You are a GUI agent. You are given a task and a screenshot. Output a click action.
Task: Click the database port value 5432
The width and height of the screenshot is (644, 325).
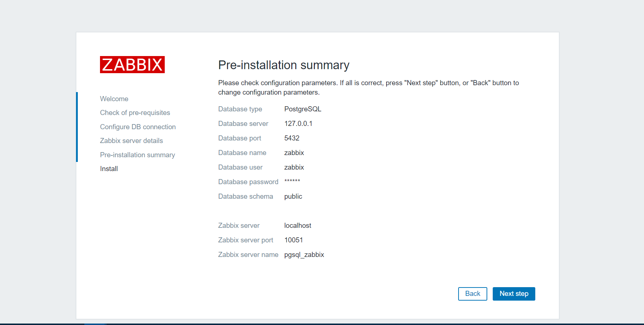292,138
